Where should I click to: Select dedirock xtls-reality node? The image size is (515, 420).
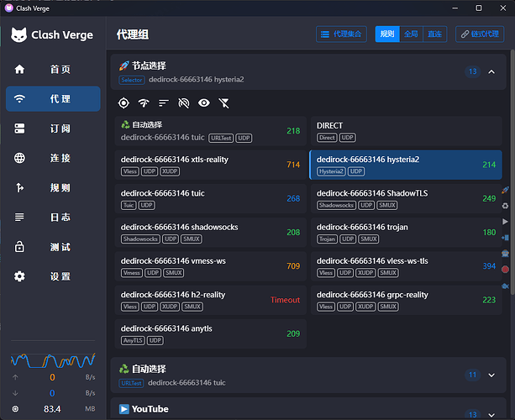211,165
